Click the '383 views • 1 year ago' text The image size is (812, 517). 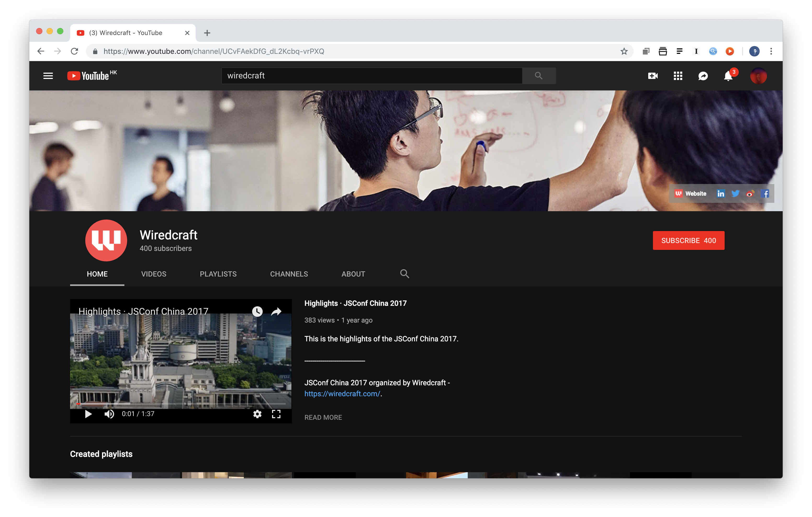(338, 320)
